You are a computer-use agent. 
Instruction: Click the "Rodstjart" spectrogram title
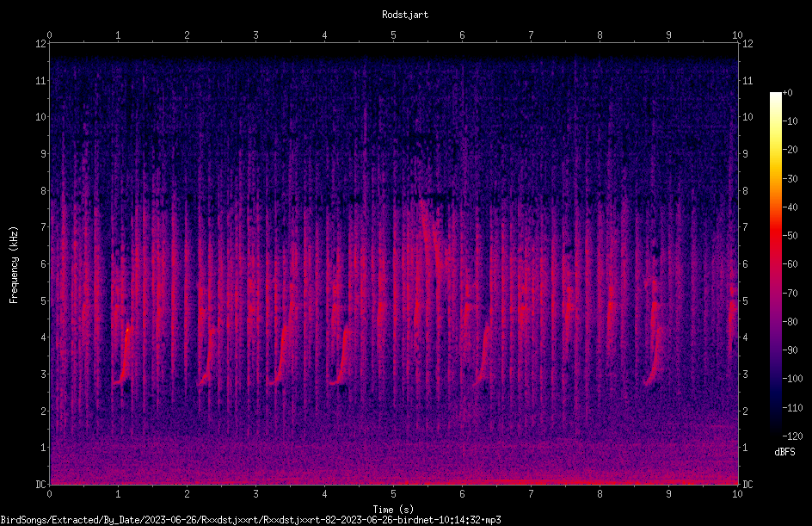pos(405,15)
